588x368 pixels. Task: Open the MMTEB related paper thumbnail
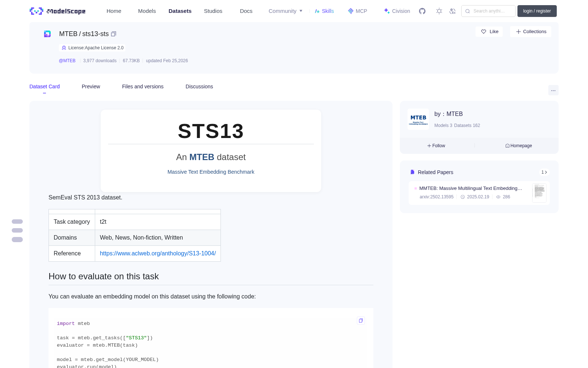click(539, 193)
